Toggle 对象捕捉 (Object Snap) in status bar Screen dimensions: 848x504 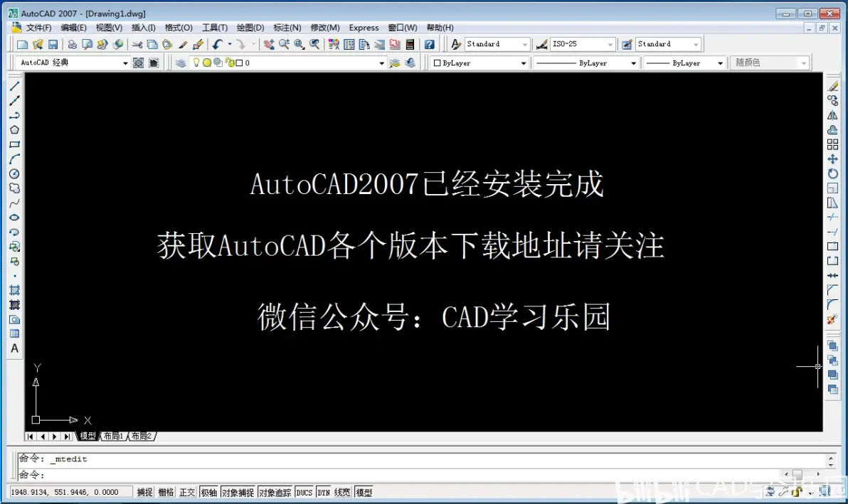pos(238,492)
